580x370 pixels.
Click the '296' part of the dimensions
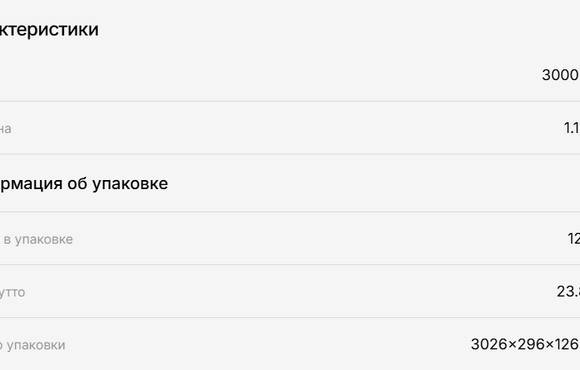[531, 344]
